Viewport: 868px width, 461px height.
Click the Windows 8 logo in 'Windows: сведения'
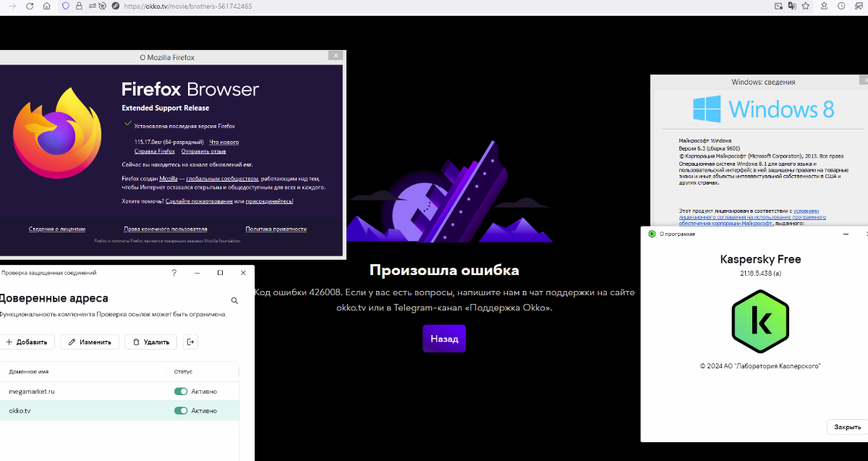(x=764, y=109)
